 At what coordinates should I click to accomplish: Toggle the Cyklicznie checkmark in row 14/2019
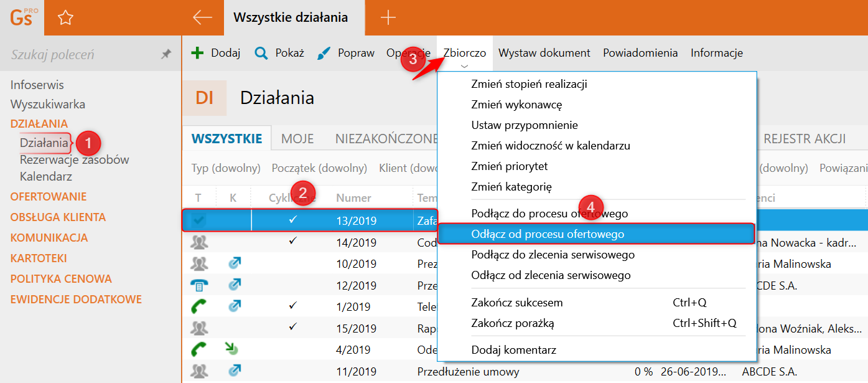[x=293, y=242]
